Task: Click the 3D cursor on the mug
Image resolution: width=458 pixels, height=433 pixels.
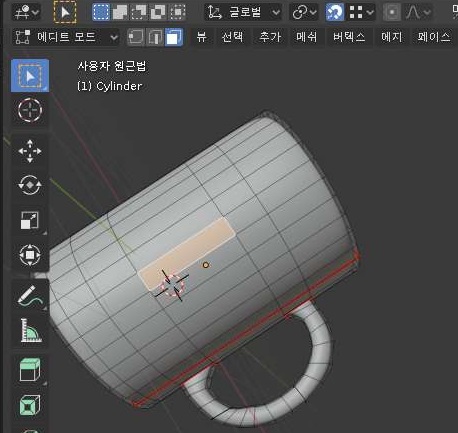Action: (x=173, y=285)
